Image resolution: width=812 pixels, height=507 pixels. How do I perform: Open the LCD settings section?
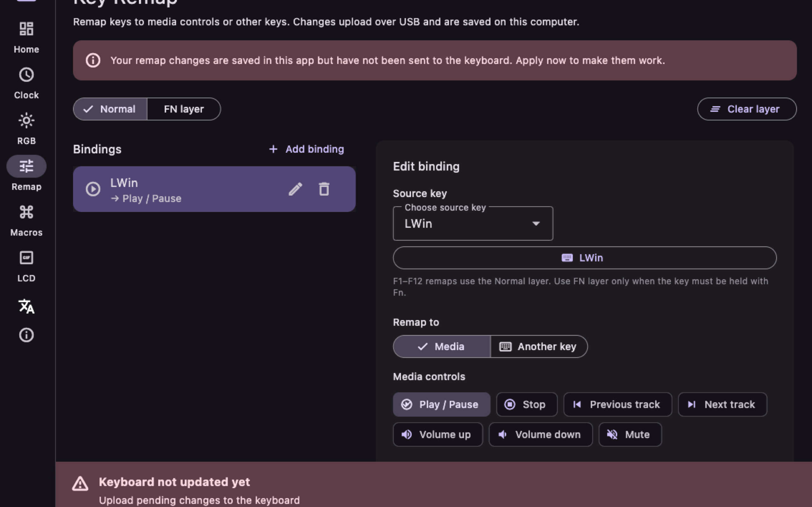tap(26, 266)
